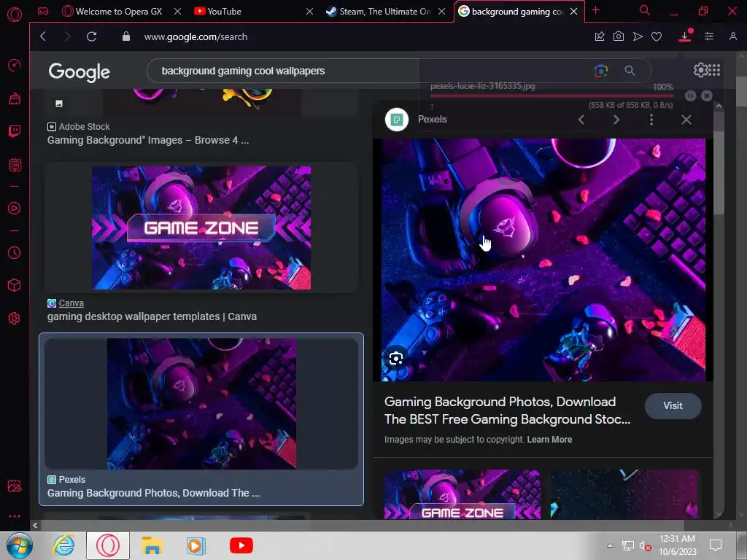The image size is (747, 560).
Task: Open Easy Setup sliders icon
Action: (x=709, y=36)
